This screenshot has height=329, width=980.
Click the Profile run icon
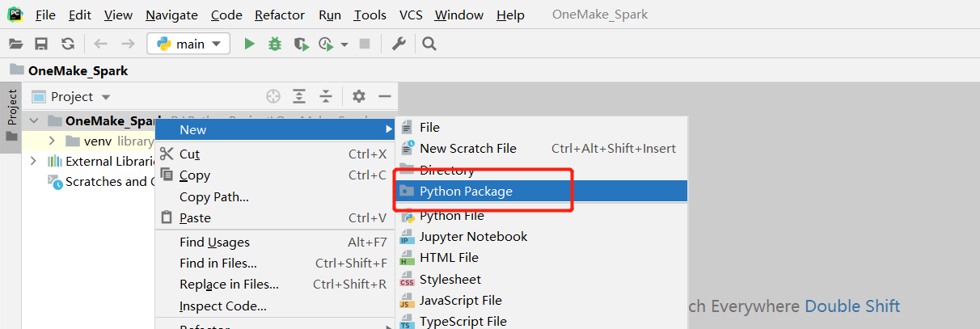click(x=326, y=44)
